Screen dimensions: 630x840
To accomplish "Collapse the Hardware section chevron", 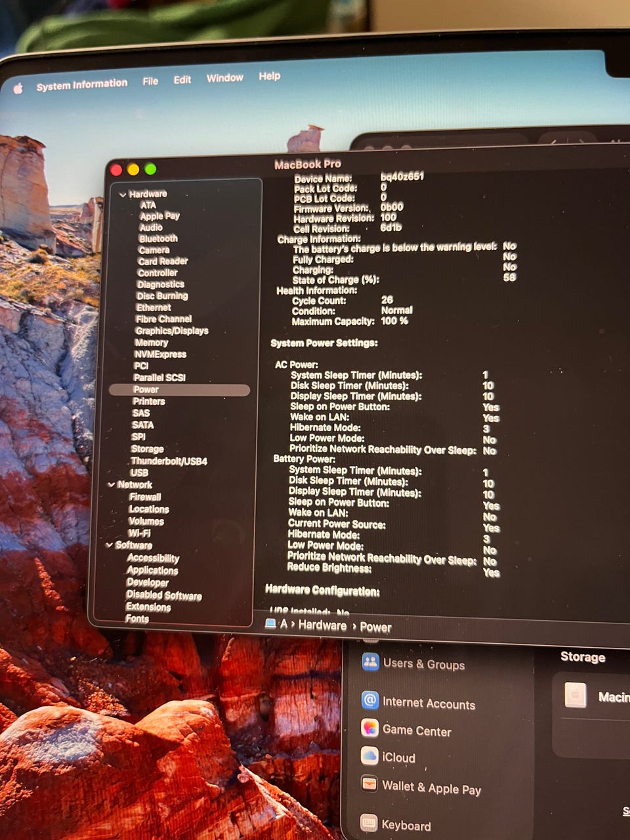I will (123, 195).
